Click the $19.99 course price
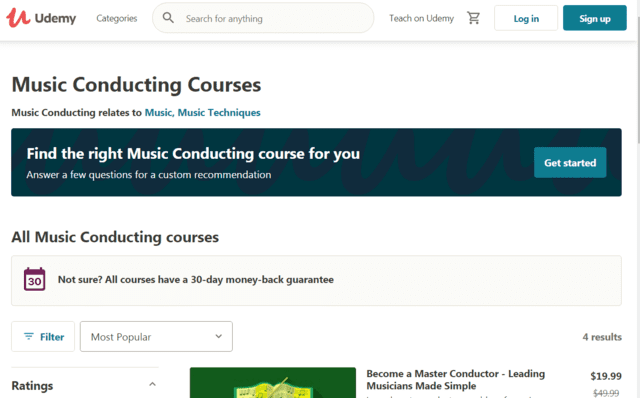The height and width of the screenshot is (398, 640). click(x=606, y=376)
